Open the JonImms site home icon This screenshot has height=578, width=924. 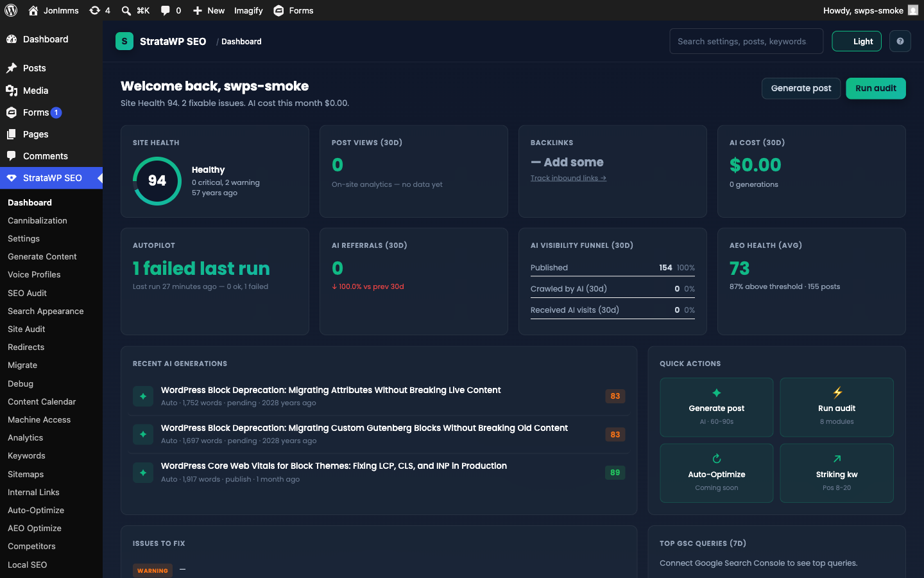[x=33, y=10]
